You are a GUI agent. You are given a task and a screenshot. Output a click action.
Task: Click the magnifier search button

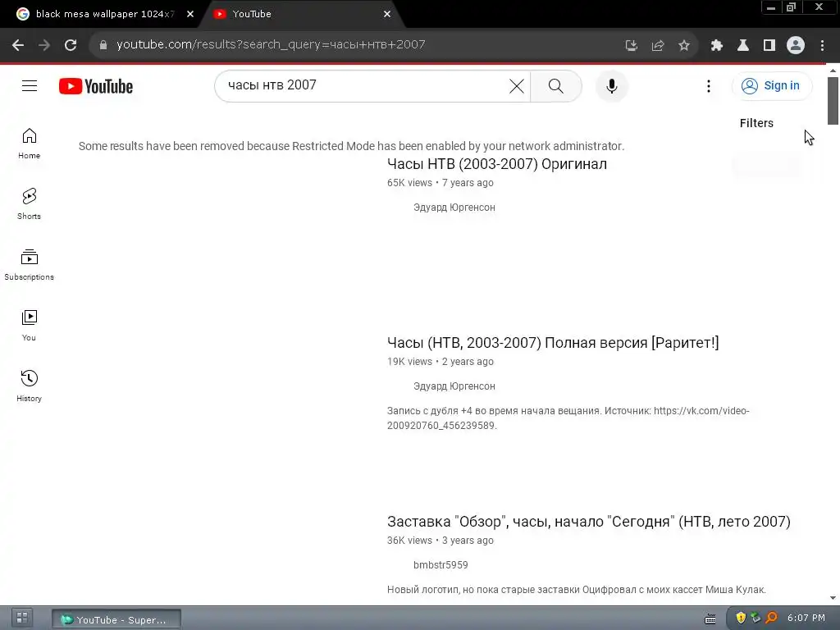(x=555, y=85)
